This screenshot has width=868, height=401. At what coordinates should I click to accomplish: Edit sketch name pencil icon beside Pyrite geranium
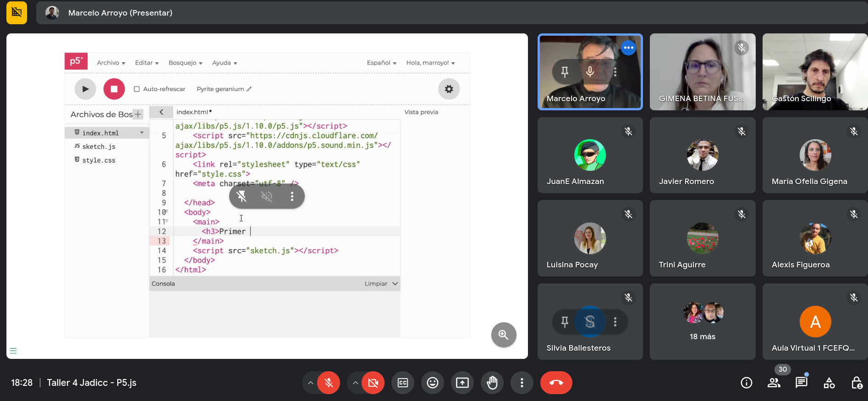249,89
